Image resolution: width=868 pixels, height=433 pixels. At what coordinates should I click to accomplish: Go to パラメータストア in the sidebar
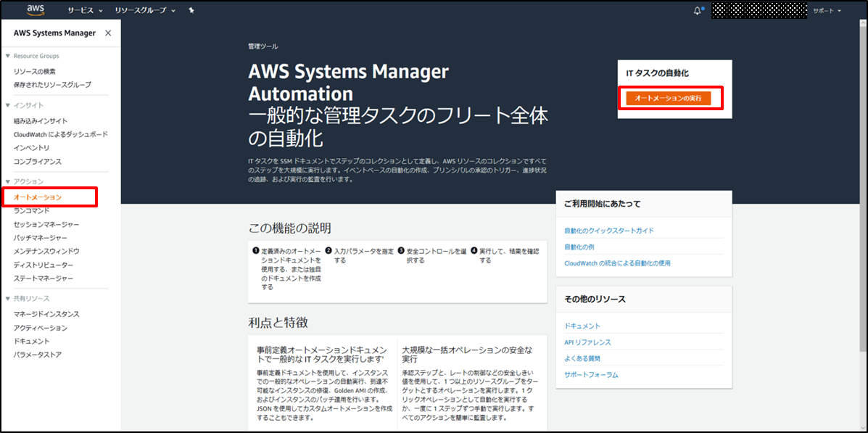[x=38, y=355]
